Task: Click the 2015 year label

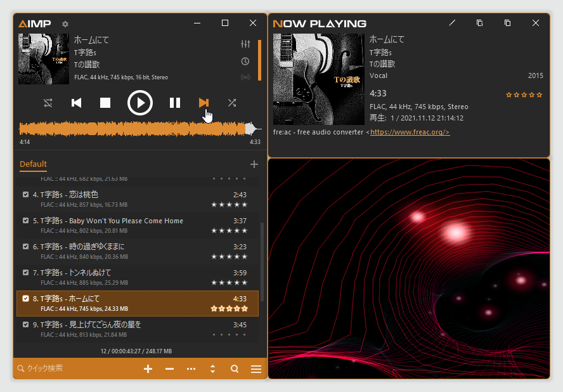Action: [x=535, y=76]
